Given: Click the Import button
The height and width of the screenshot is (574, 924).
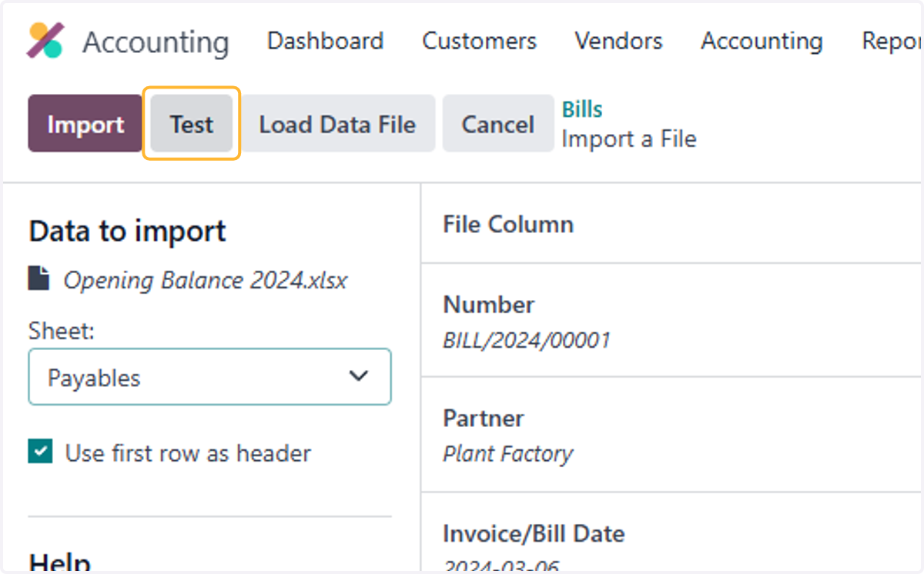Looking at the screenshot, I should point(85,124).
